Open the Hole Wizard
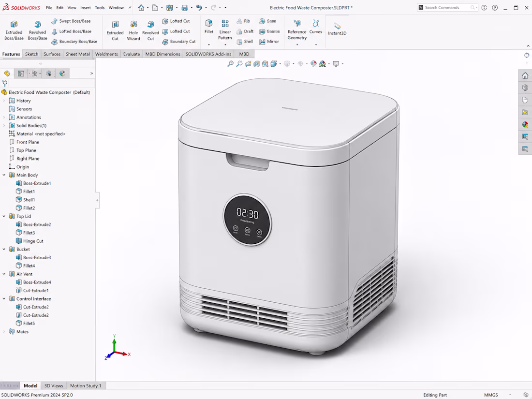The width and height of the screenshot is (532, 399). tap(133, 30)
